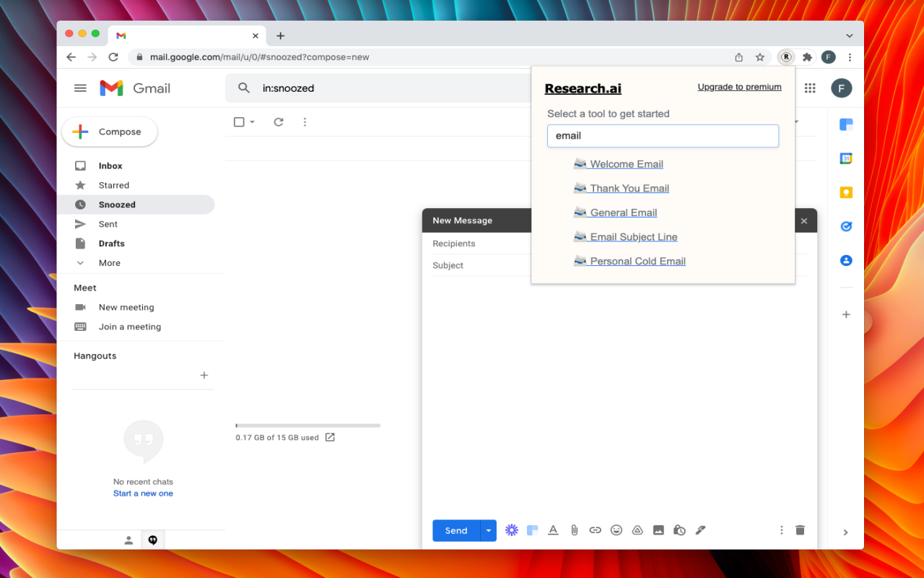
Task: Click the blue square icon next to Send
Action: click(x=532, y=530)
